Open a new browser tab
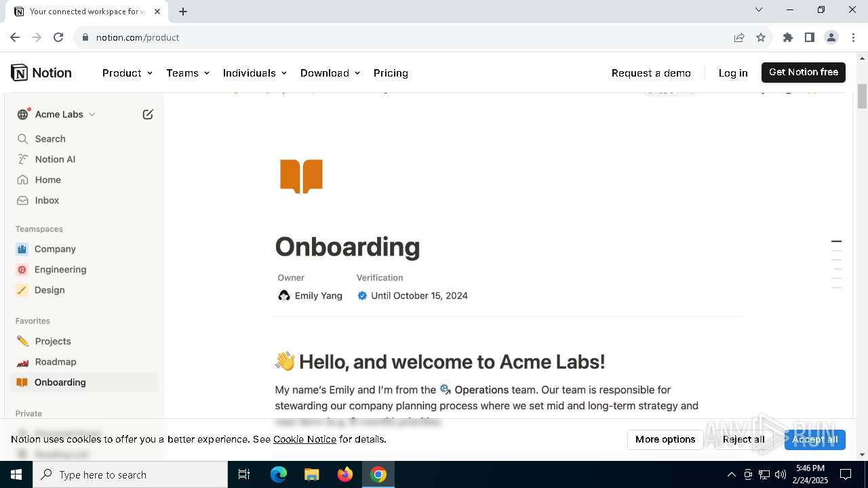 coord(183,12)
